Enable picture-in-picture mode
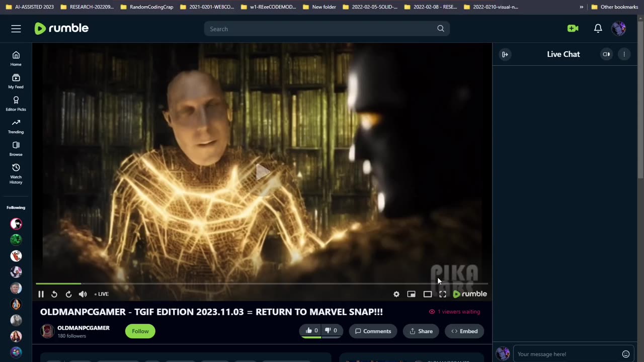The height and width of the screenshot is (362, 644). click(x=412, y=294)
